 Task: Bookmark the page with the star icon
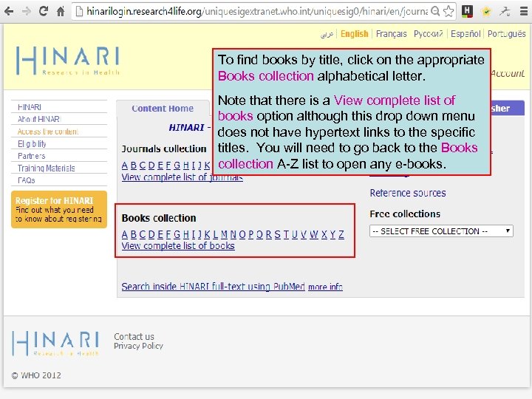pyautogui.click(x=449, y=12)
